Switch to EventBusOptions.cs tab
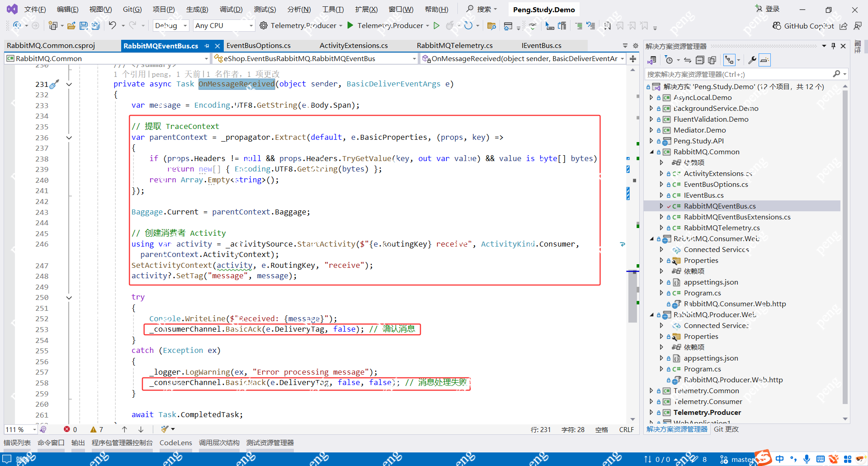This screenshot has width=868, height=466. click(258, 46)
